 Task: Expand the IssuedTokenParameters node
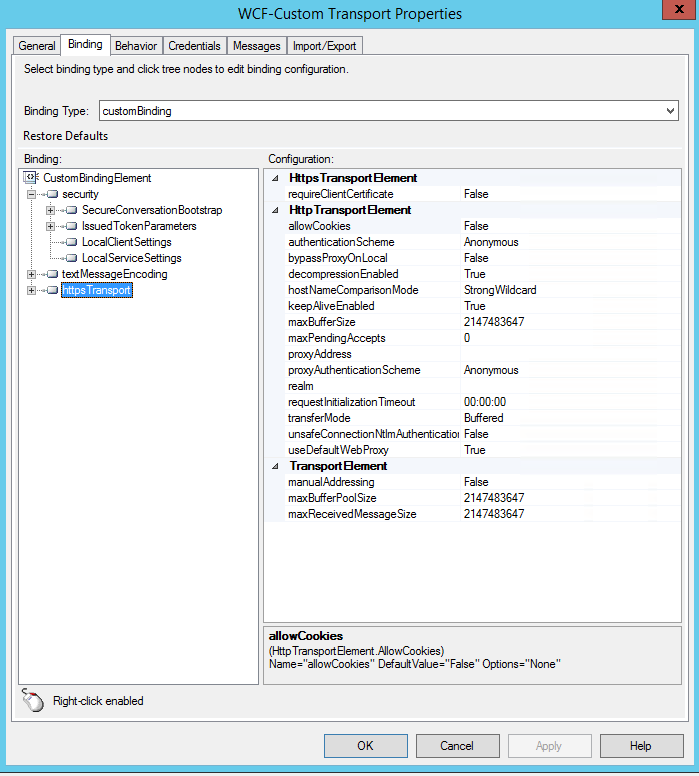[x=50, y=226]
